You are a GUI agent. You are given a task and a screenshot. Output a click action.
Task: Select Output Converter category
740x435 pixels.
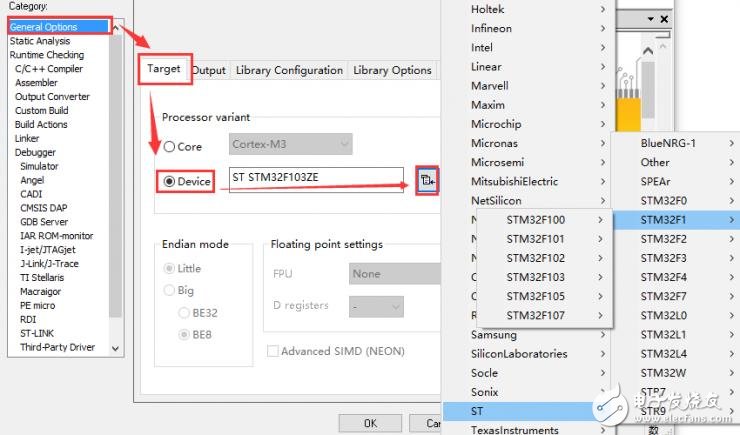point(52,97)
